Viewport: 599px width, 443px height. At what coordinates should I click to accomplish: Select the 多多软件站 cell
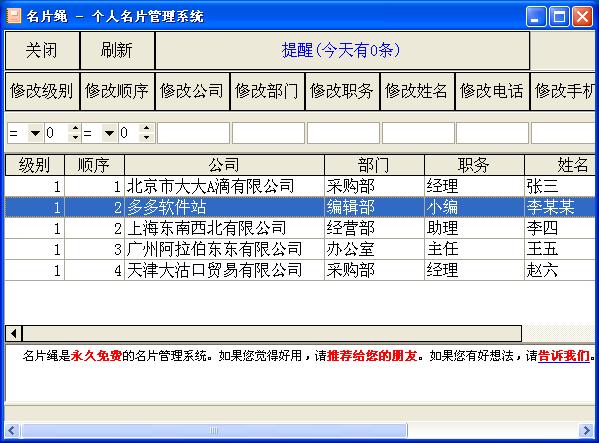[x=224, y=207]
